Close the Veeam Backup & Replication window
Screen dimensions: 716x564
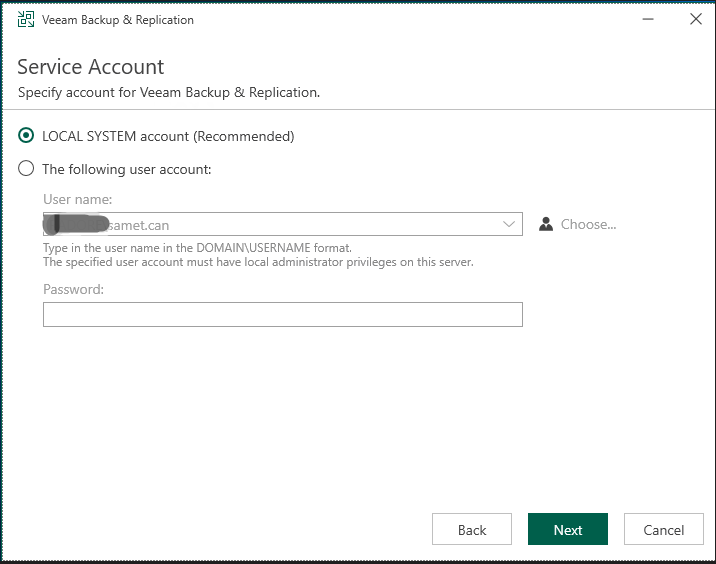click(x=696, y=19)
